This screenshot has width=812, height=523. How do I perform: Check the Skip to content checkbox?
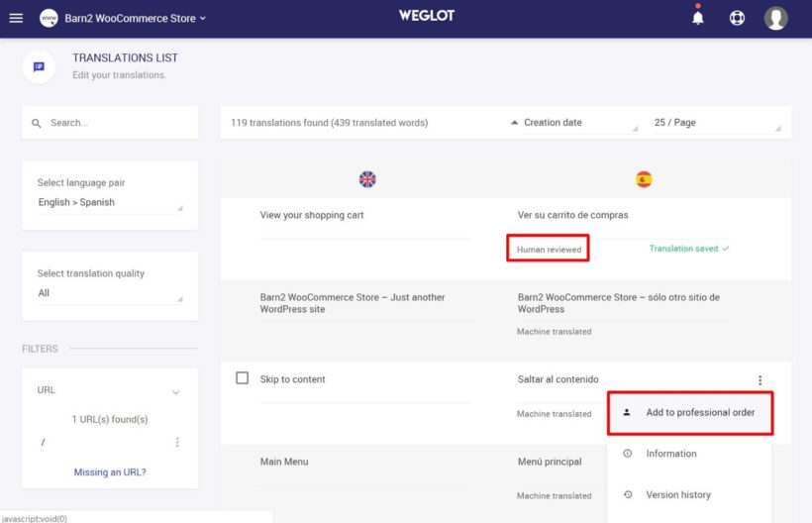coord(243,378)
